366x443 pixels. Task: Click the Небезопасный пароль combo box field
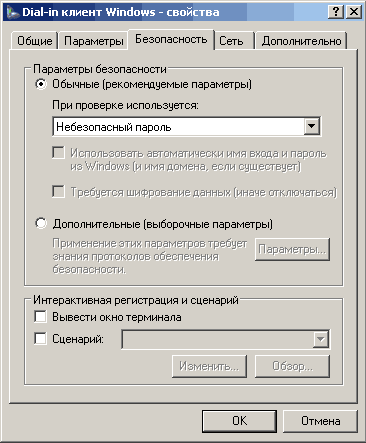[187, 126]
